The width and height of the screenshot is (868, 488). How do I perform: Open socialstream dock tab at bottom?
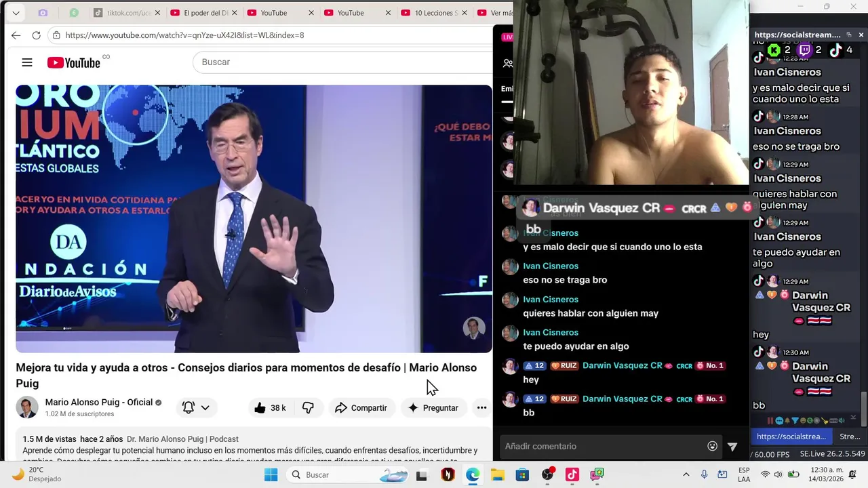pyautogui.click(x=791, y=436)
